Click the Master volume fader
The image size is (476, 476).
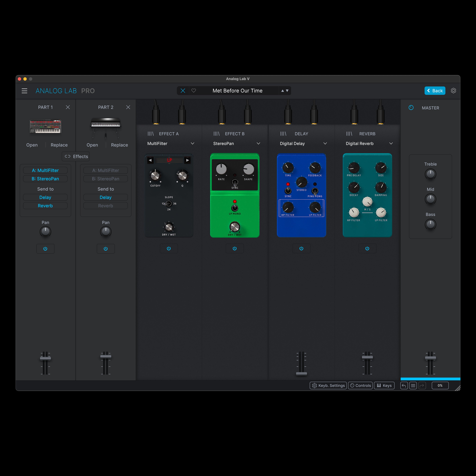(x=430, y=358)
